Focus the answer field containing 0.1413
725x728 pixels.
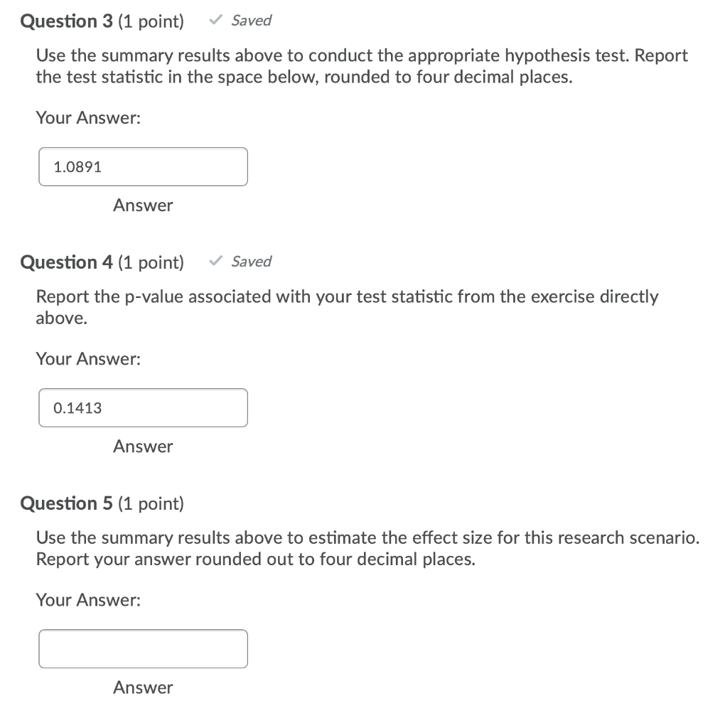click(x=143, y=407)
